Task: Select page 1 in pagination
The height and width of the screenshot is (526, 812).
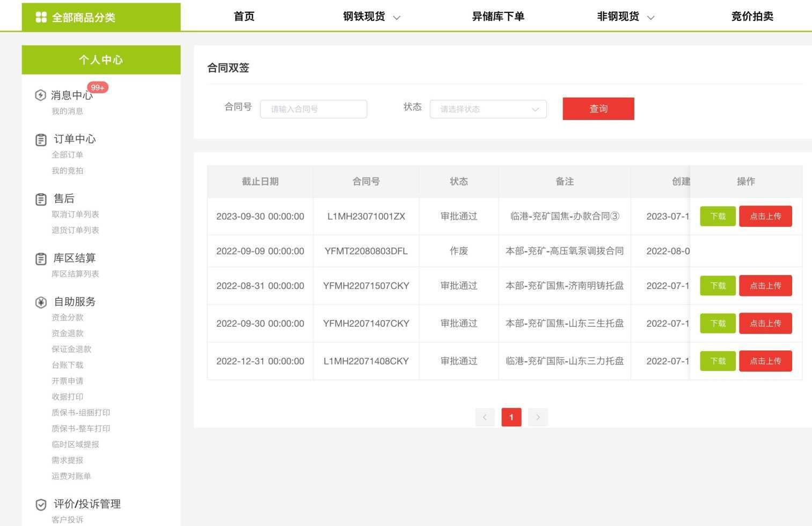Action: 511,417
